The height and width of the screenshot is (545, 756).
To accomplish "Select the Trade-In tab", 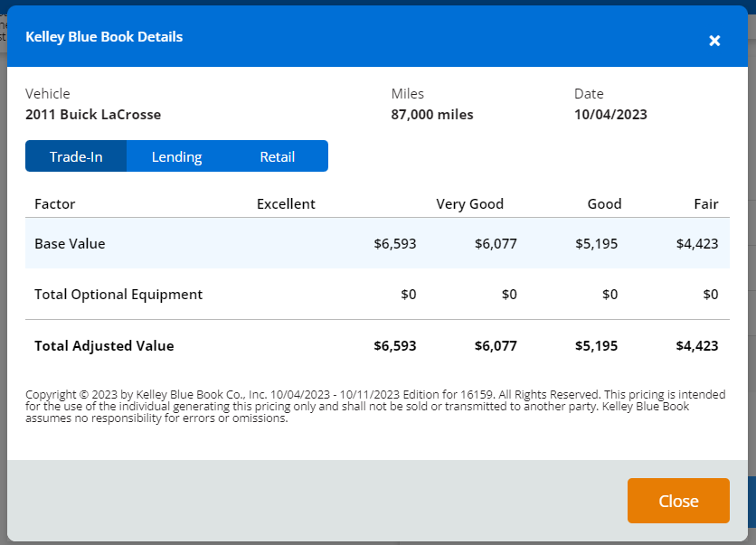I will 76,156.
